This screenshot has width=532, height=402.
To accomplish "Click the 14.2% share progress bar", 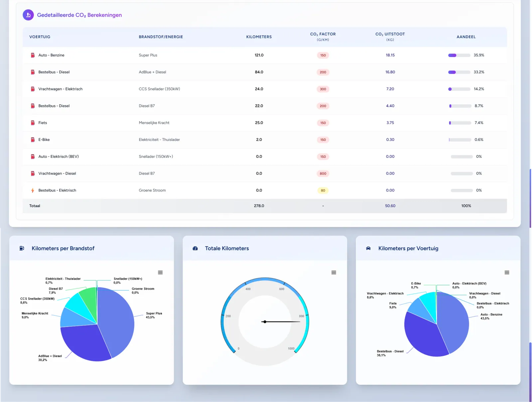I will tap(459, 89).
